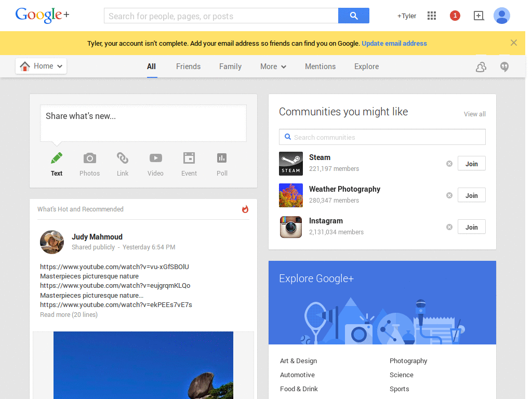Open Judy Mahmoud's profile picture
This screenshot has height=399, width=532.
click(52, 242)
